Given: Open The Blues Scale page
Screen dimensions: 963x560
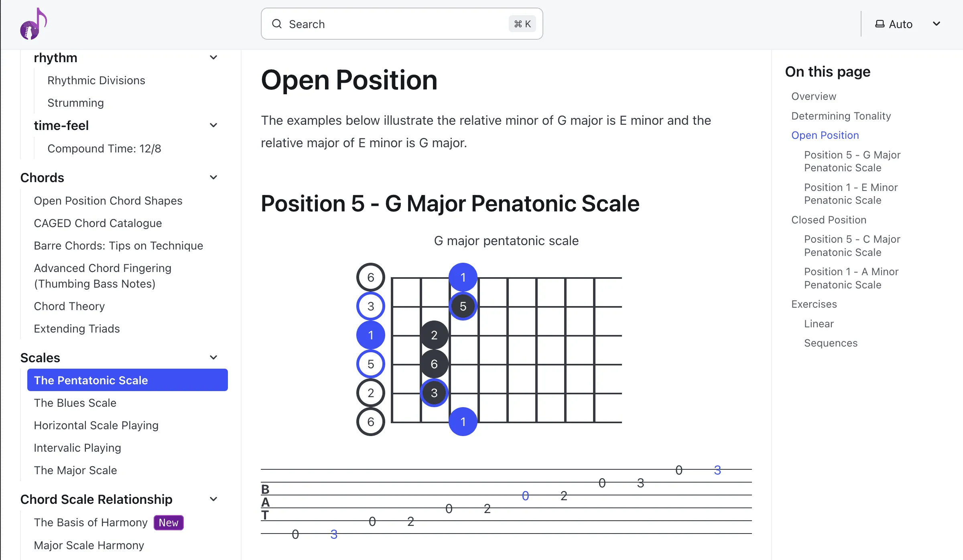Looking at the screenshot, I should (75, 402).
